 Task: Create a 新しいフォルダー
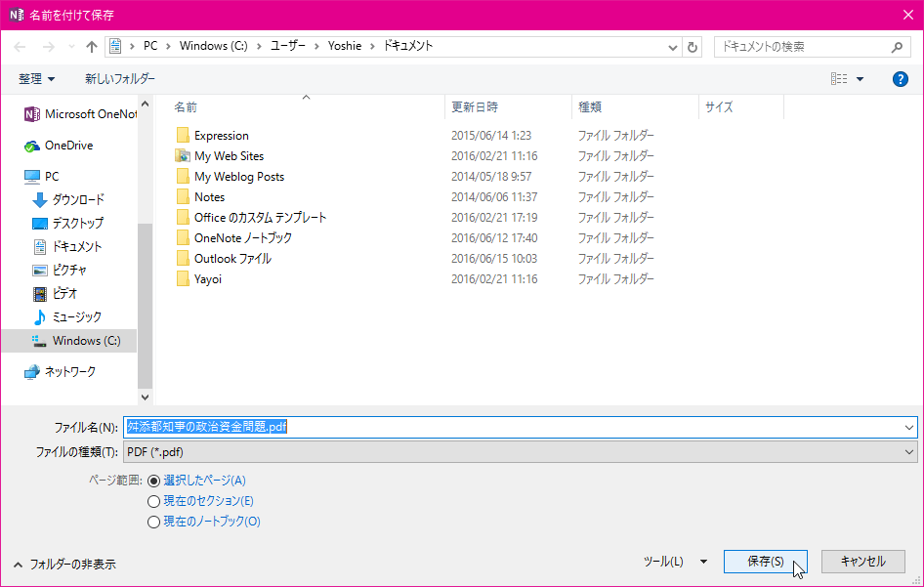pos(119,78)
